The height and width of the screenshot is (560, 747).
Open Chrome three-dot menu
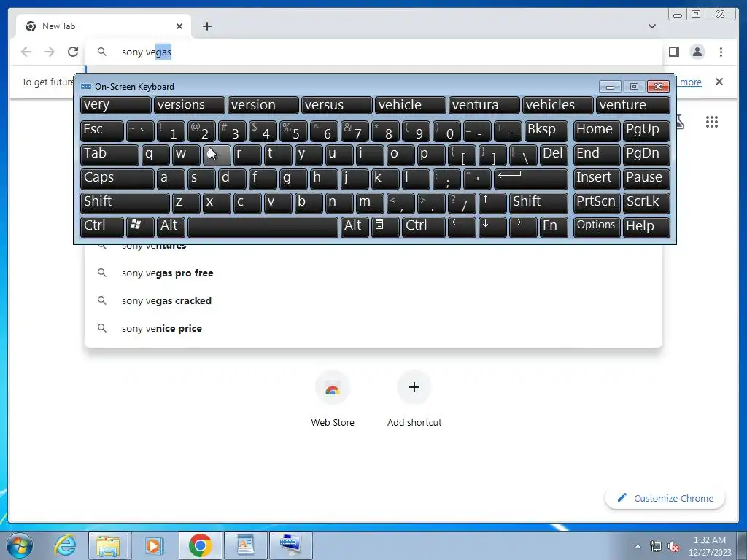click(721, 52)
